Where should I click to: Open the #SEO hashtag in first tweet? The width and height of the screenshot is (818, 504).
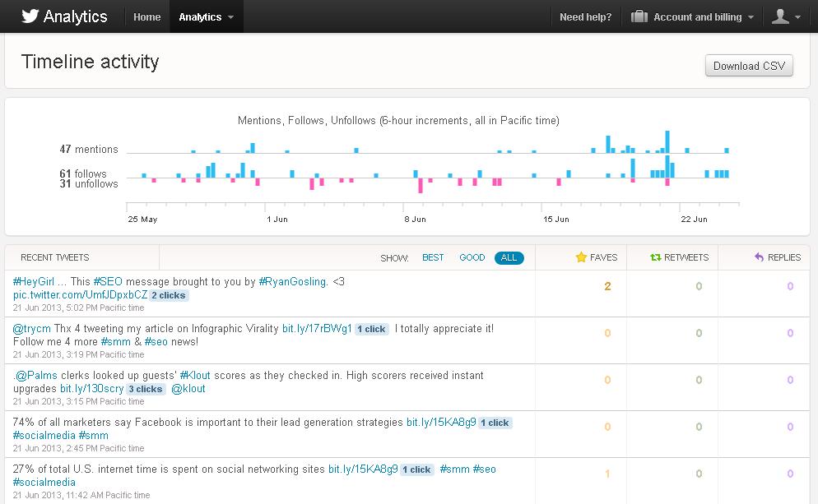coord(108,281)
